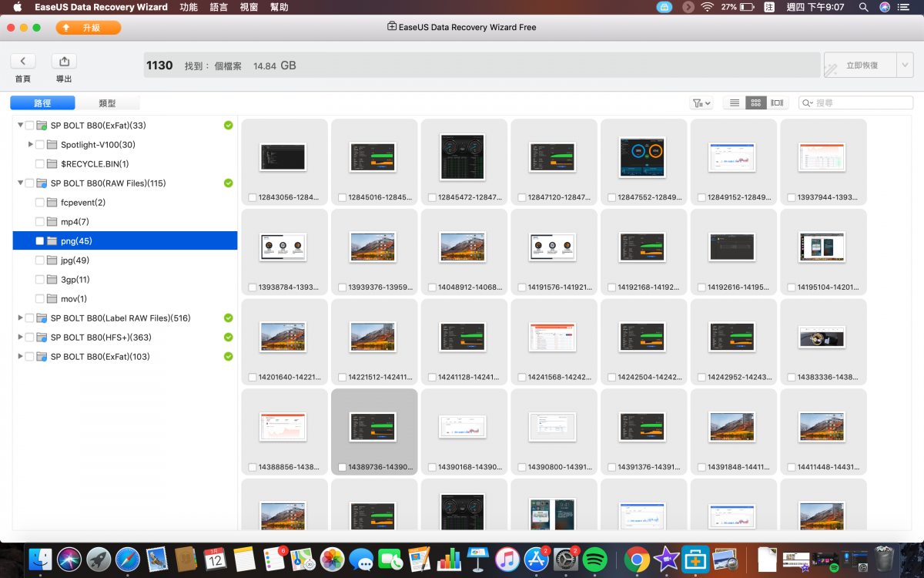The width and height of the screenshot is (924, 578).
Task: Switch to grid thumbnail view icon
Action: tap(756, 102)
